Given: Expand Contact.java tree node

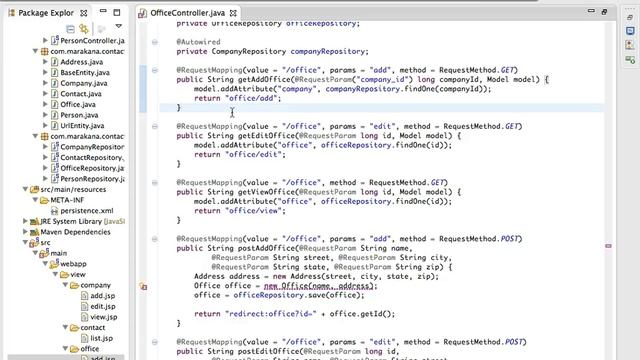Looking at the screenshot, I should (45, 93).
